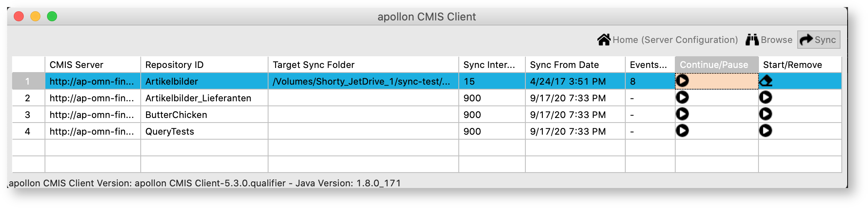Select the Artikelbilder_Lieferanten repository cell
The width and height of the screenshot is (868, 208).
tap(204, 98)
